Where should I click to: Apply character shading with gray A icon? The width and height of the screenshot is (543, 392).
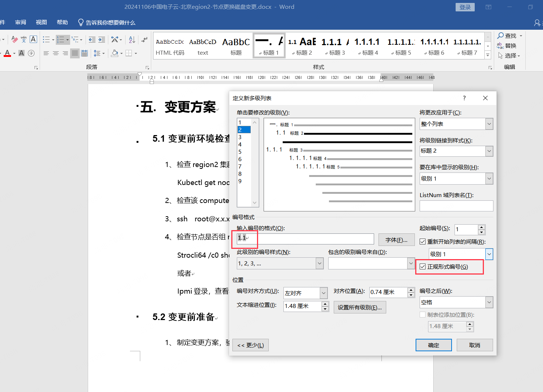tap(22, 53)
